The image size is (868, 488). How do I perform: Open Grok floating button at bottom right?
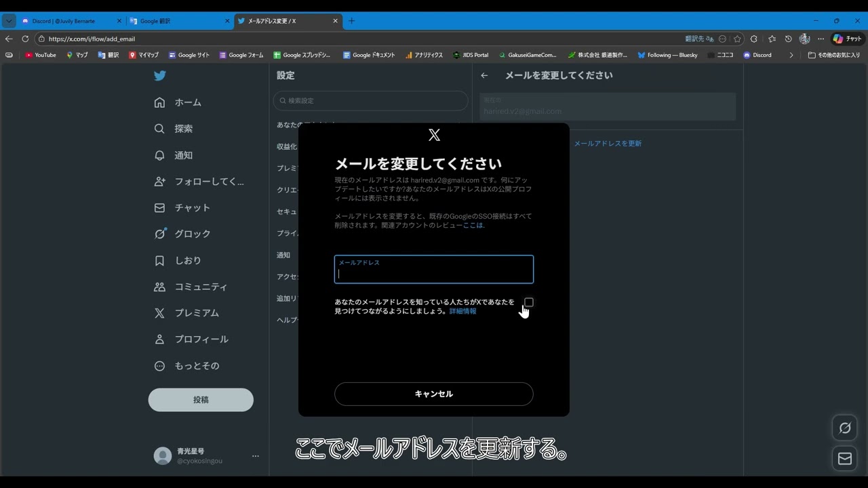[x=845, y=428]
